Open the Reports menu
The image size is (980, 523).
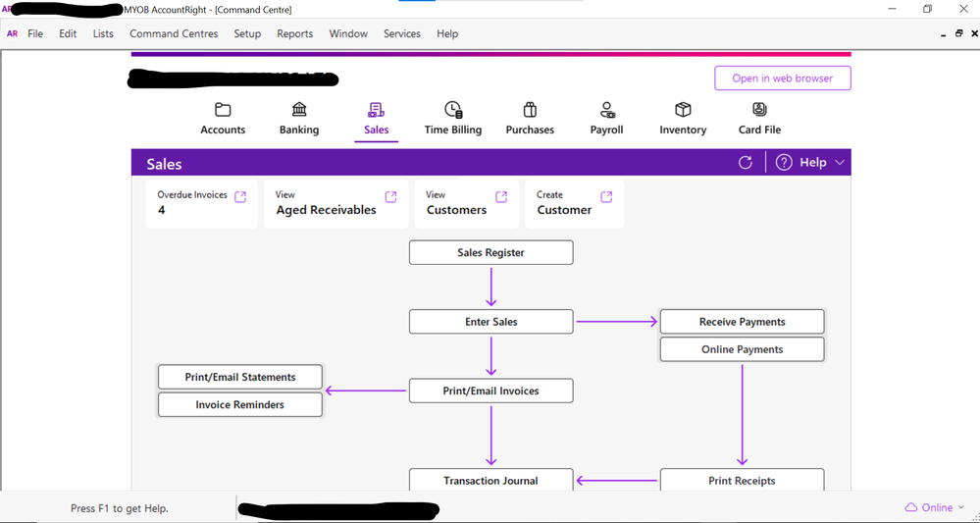point(294,33)
